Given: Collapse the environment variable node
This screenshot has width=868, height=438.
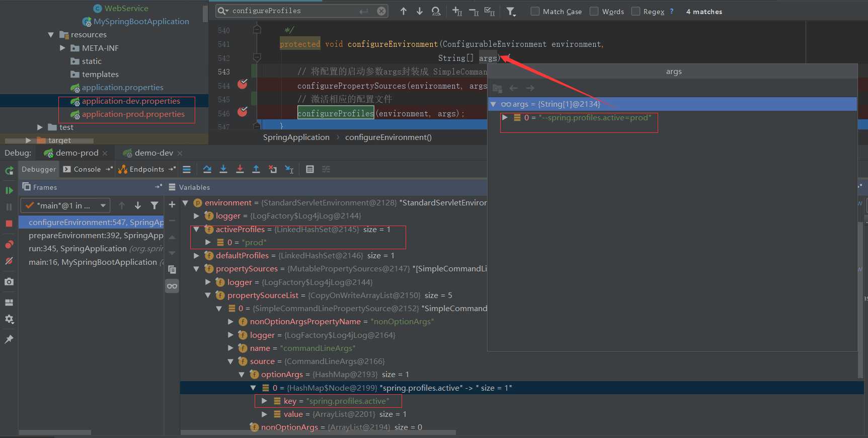Looking at the screenshot, I should coord(185,203).
